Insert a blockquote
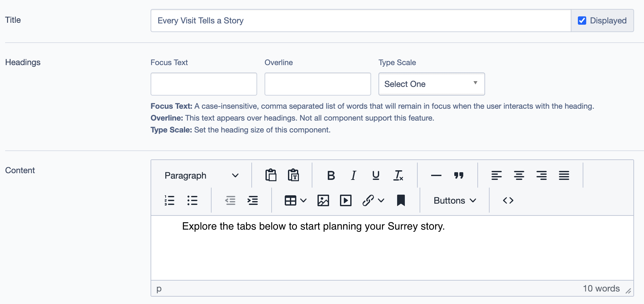 click(x=459, y=175)
